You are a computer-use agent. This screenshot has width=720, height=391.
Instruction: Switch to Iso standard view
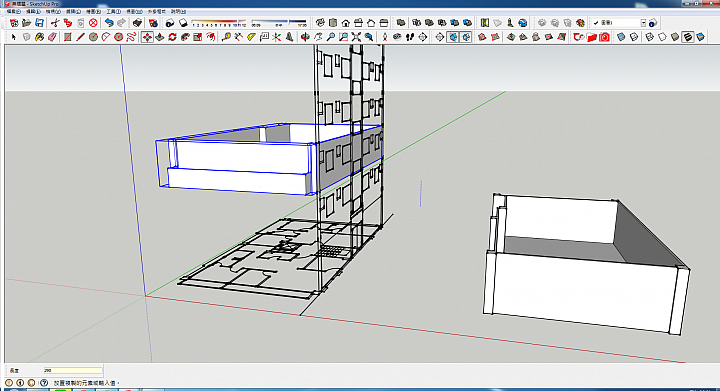(321, 22)
